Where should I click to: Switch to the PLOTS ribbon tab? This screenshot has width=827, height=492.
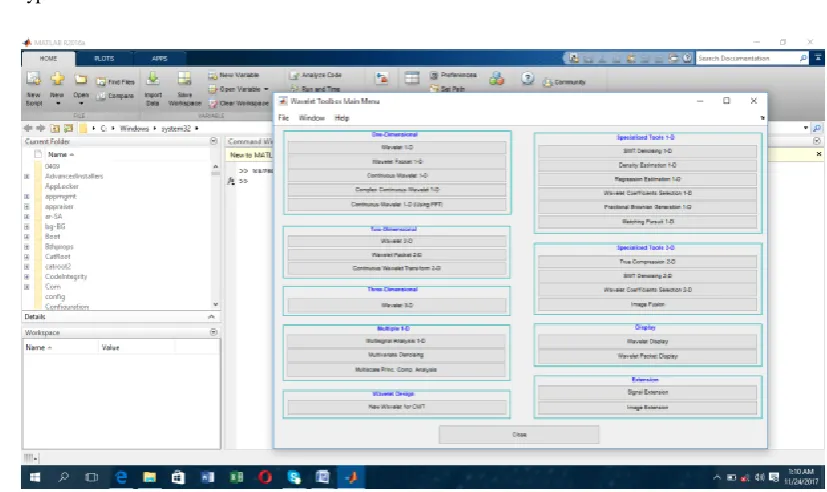click(104, 59)
